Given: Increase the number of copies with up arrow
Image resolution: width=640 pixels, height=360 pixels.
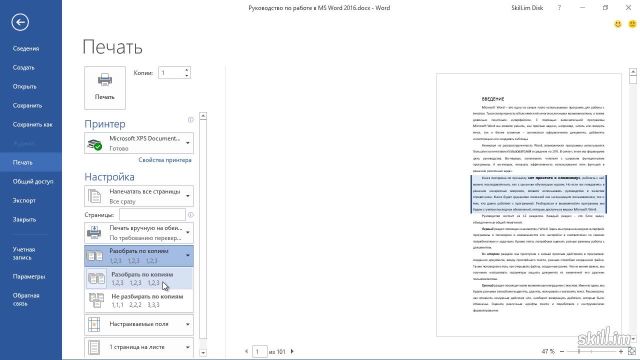Looking at the screenshot, I should click(x=187, y=70).
